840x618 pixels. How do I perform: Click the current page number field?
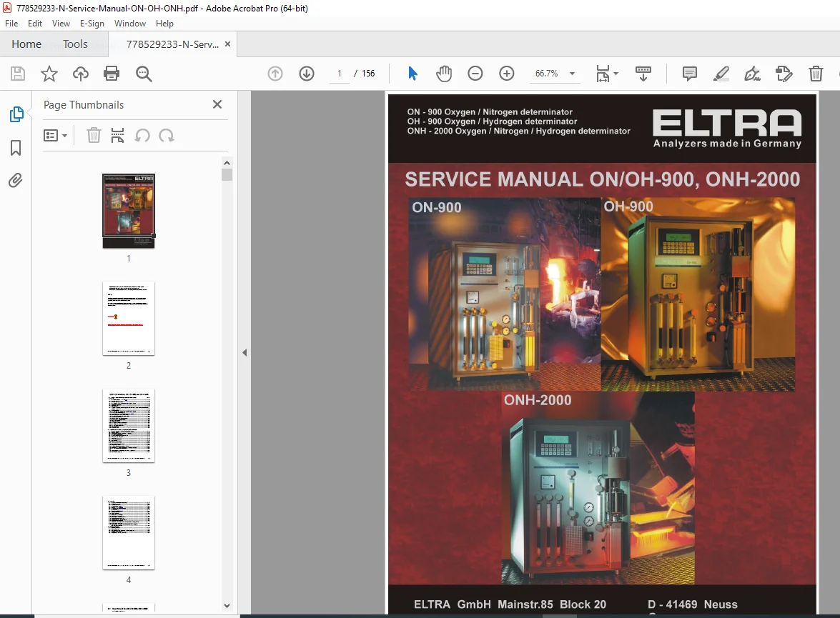click(339, 74)
